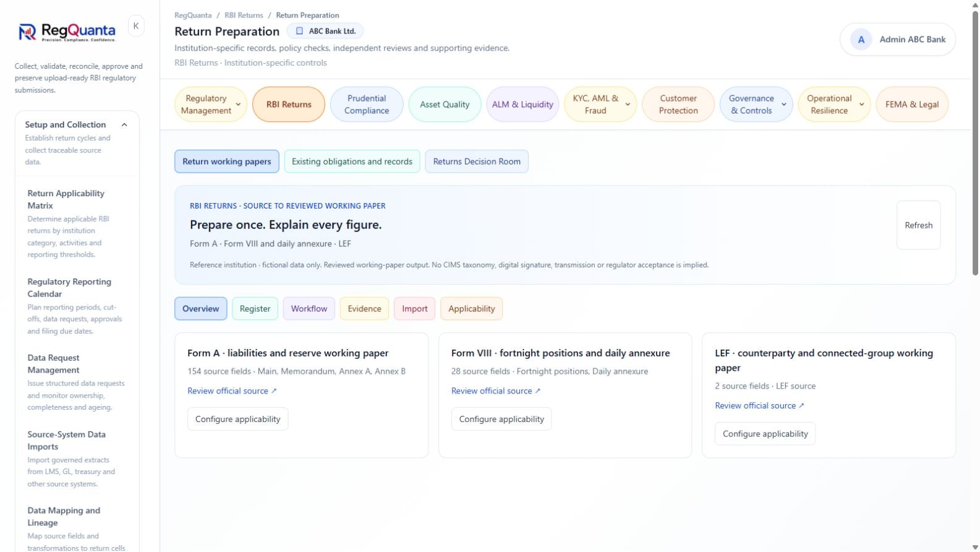Open Data Request Management in sidebar
Image resolution: width=980 pixels, height=552 pixels.
pyautogui.click(x=77, y=382)
